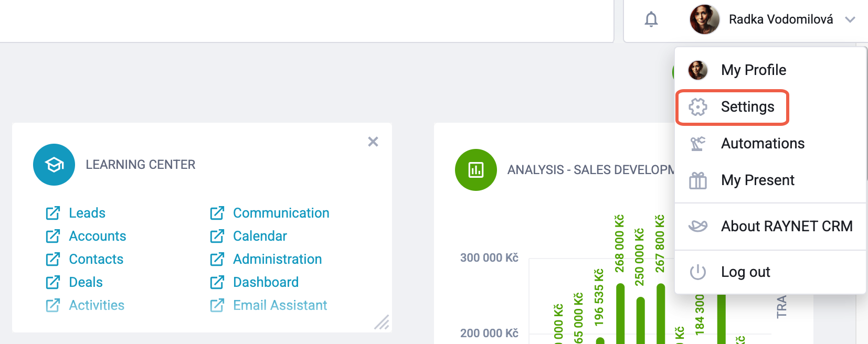Choose Automations menu entry
The image size is (868, 344).
click(x=763, y=144)
